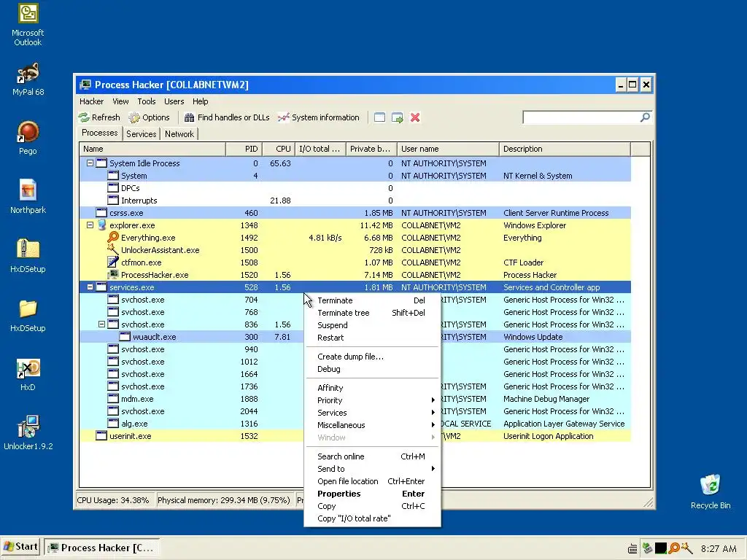This screenshot has height=560, width=747.
Task: Sort by the CPU column header
Action: (279, 149)
